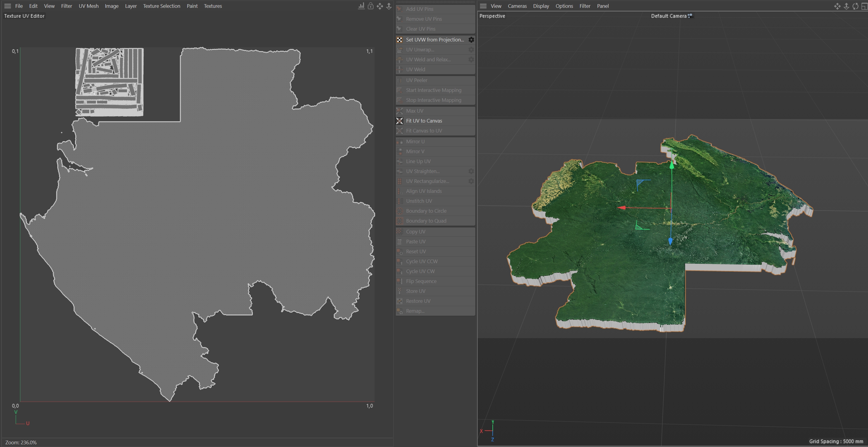Screen dimensions: 868x447
Task: Click the UV editor zoom arrow icon
Action: pos(389,6)
